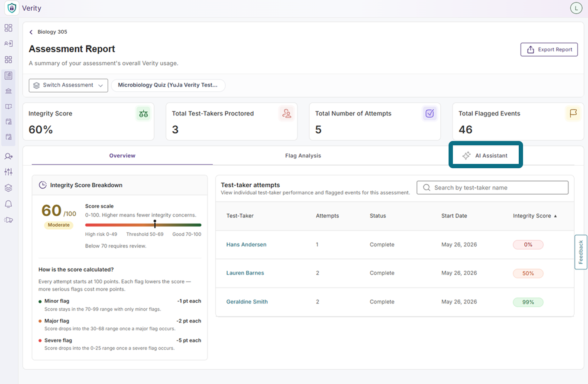Click the Start Date column header

point(454,216)
